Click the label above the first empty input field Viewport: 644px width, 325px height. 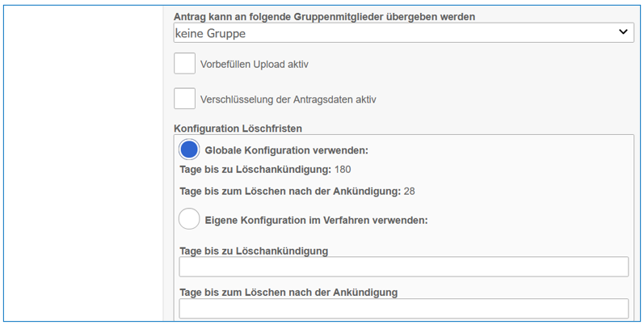(254, 251)
